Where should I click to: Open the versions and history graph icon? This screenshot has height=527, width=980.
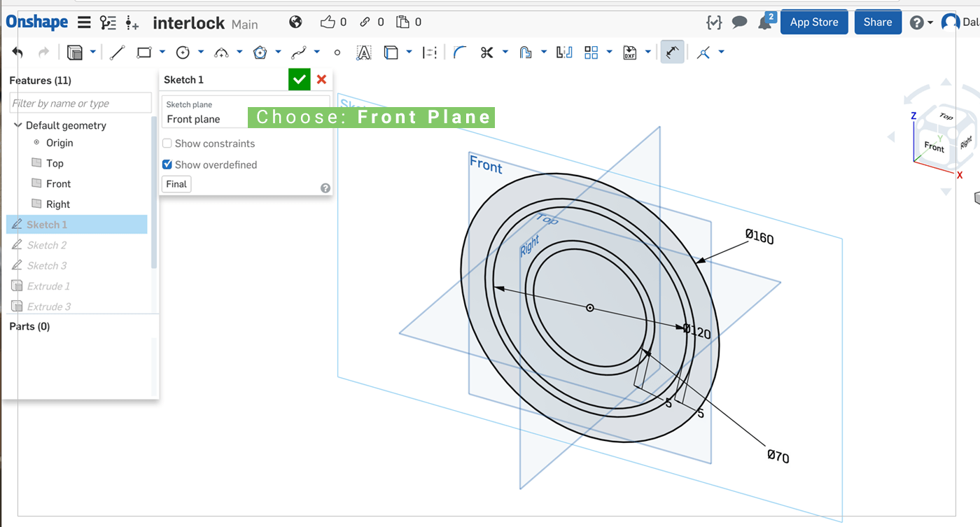[108, 22]
